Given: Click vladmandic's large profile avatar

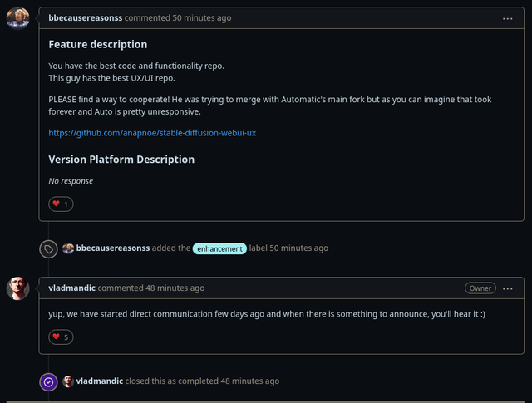Looking at the screenshot, I should point(18,288).
